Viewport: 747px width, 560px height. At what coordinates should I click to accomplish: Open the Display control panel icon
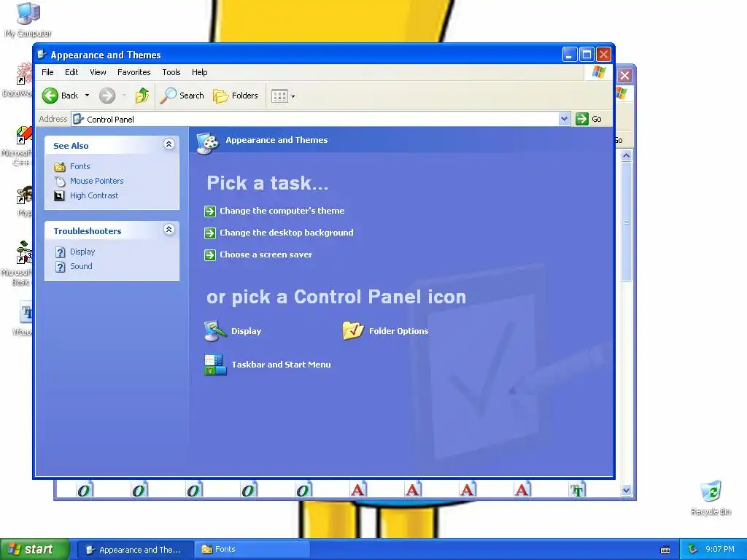233,331
